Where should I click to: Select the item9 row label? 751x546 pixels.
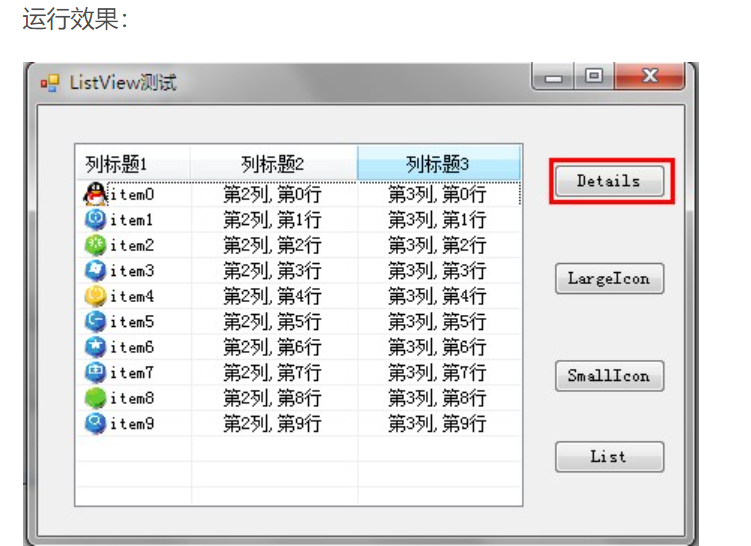pyautogui.click(x=132, y=423)
